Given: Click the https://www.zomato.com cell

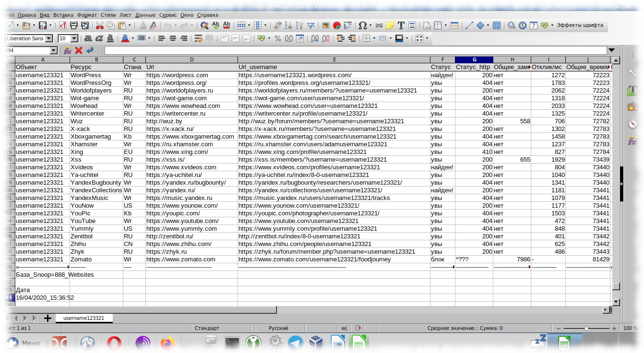Looking at the screenshot, I should pos(191,259).
